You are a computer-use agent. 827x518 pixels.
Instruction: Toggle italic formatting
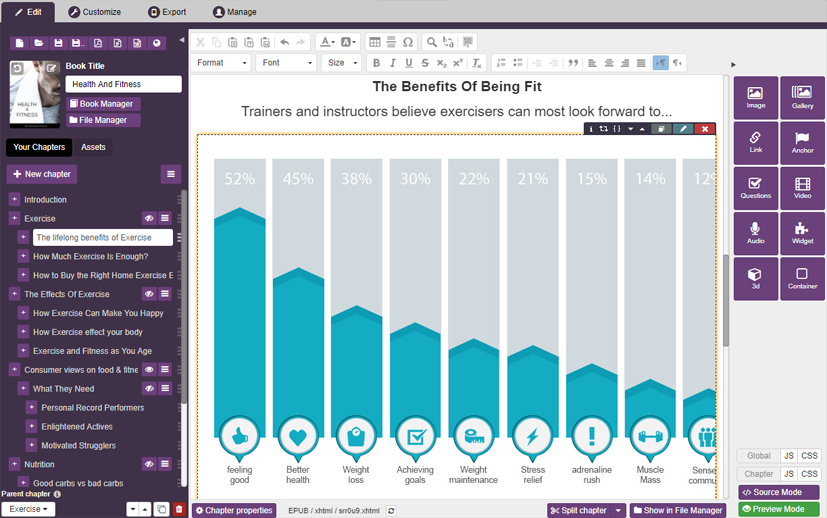click(x=392, y=63)
